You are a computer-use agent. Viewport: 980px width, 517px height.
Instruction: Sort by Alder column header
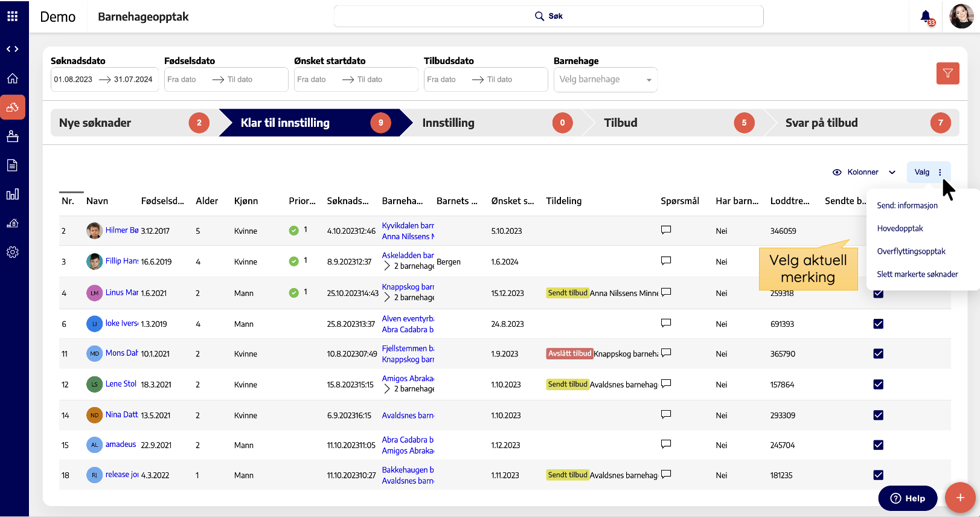(x=207, y=201)
